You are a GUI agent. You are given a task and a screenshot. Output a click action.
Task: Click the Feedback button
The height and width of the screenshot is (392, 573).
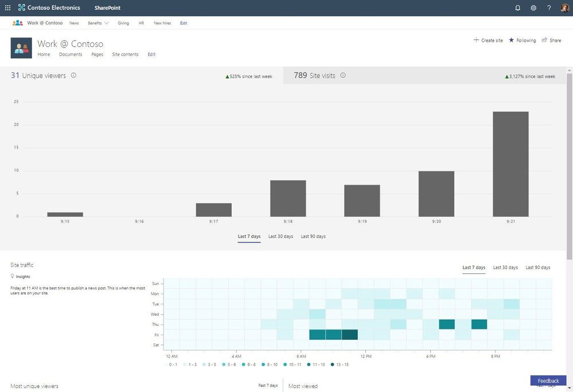548,381
